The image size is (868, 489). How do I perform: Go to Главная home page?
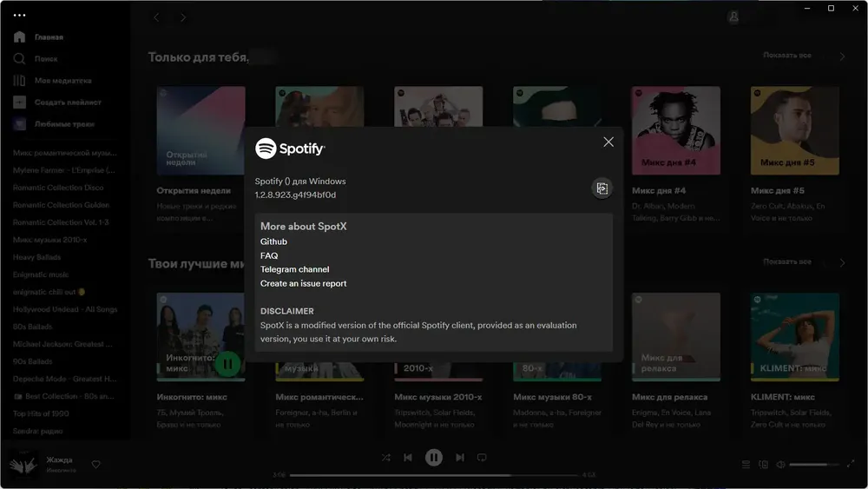click(x=49, y=37)
